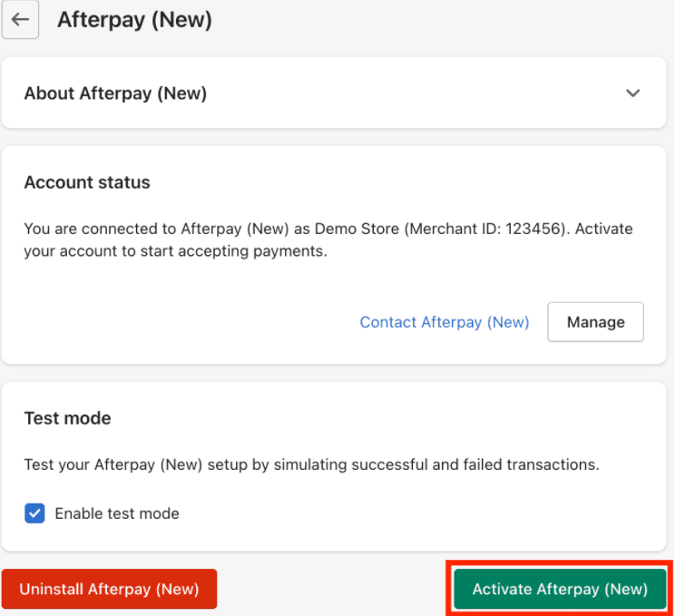Select the Account status heading

(x=87, y=182)
